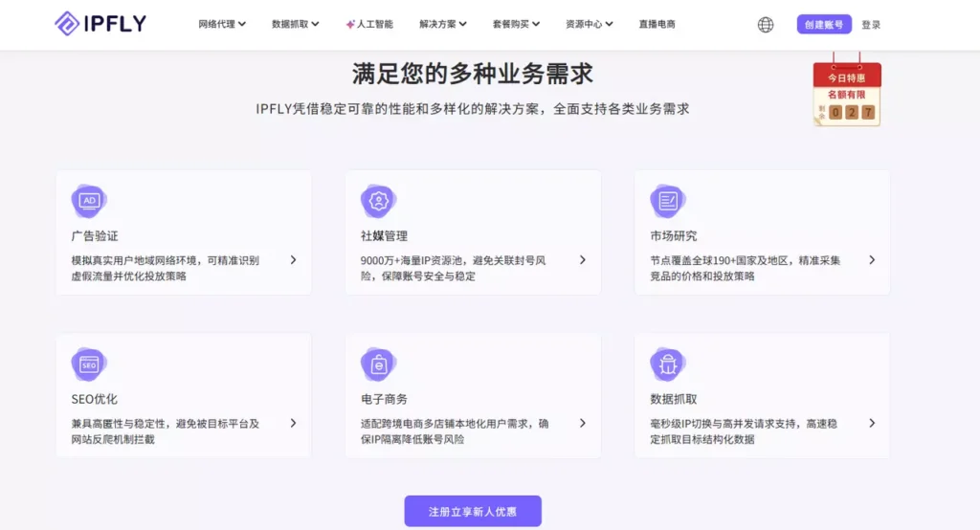Screen dimensions: 980x530
Task: Open the 数据抓取 card title
Action: click(x=673, y=399)
